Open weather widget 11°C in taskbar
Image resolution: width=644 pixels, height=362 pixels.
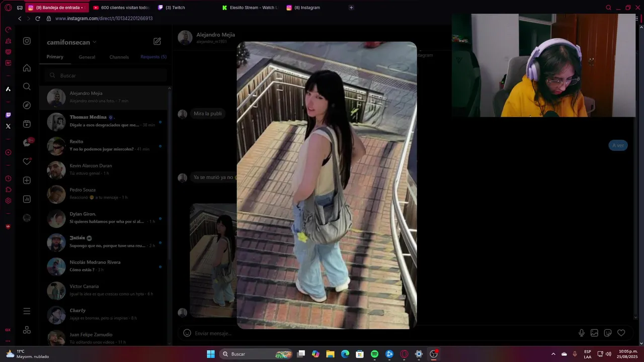[x=28, y=354]
